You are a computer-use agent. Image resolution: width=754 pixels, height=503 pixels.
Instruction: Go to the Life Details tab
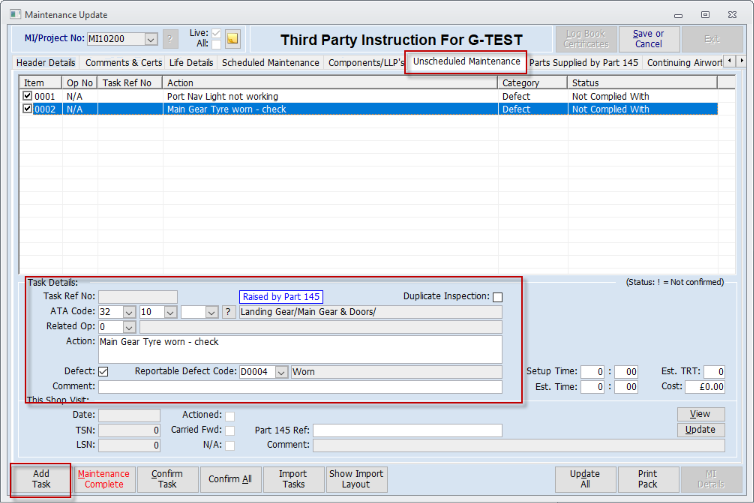pyautogui.click(x=191, y=63)
